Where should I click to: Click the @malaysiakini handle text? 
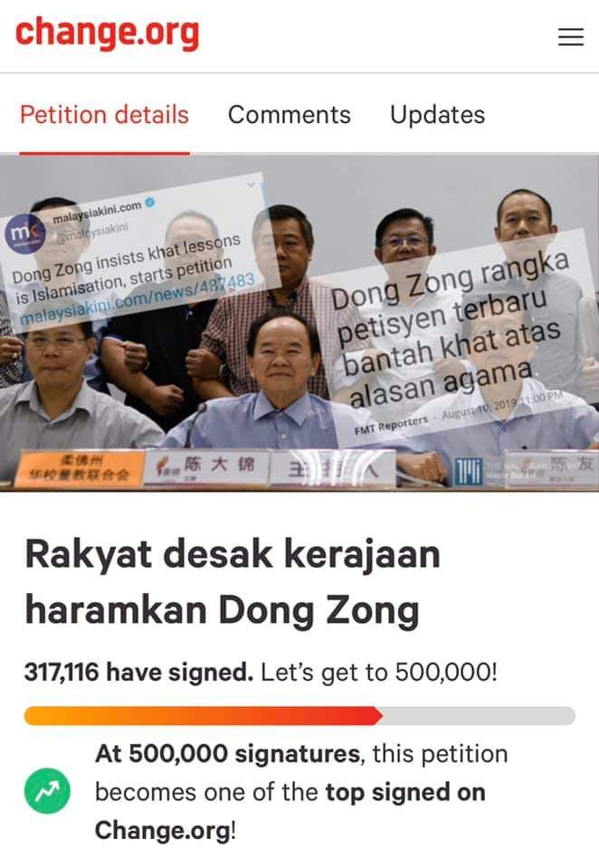click(91, 232)
